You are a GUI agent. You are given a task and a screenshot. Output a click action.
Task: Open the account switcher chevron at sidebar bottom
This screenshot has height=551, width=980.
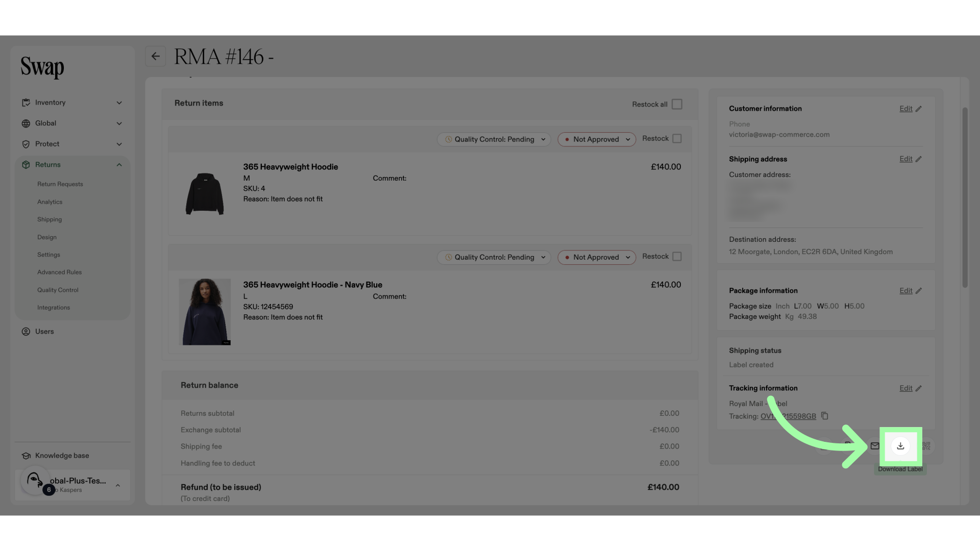coord(118,485)
